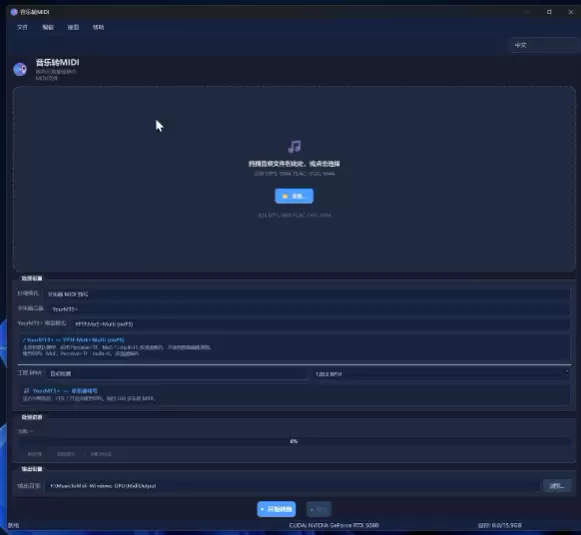Click the small note icon beside YourMT3+ description
The width and height of the screenshot is (581, 535).
tap(26, 391)
